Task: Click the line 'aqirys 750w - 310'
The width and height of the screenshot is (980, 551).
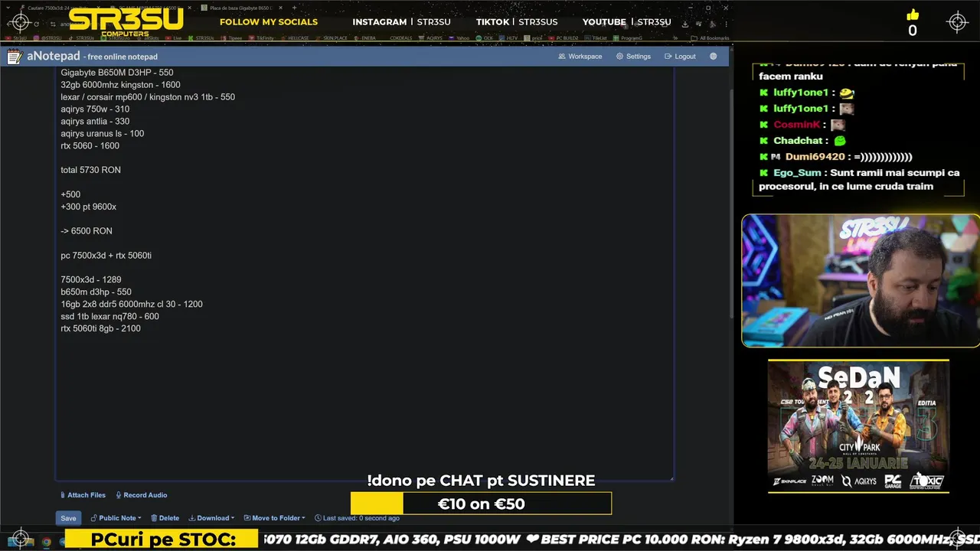Action: (x=95, y=109)
